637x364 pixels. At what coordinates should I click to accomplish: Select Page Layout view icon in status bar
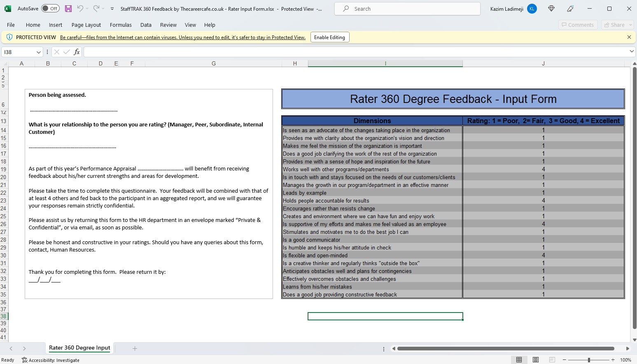[535, 359]
